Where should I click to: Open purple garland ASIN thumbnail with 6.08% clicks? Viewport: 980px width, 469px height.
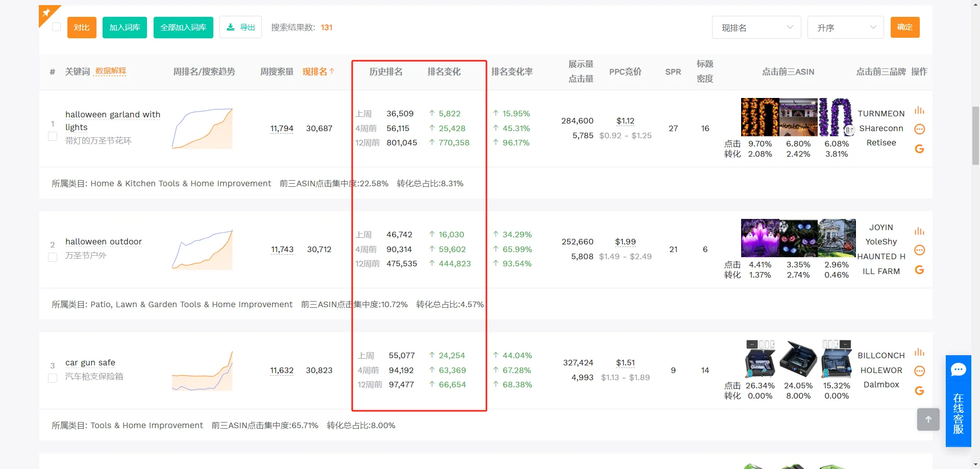point(837,117)
